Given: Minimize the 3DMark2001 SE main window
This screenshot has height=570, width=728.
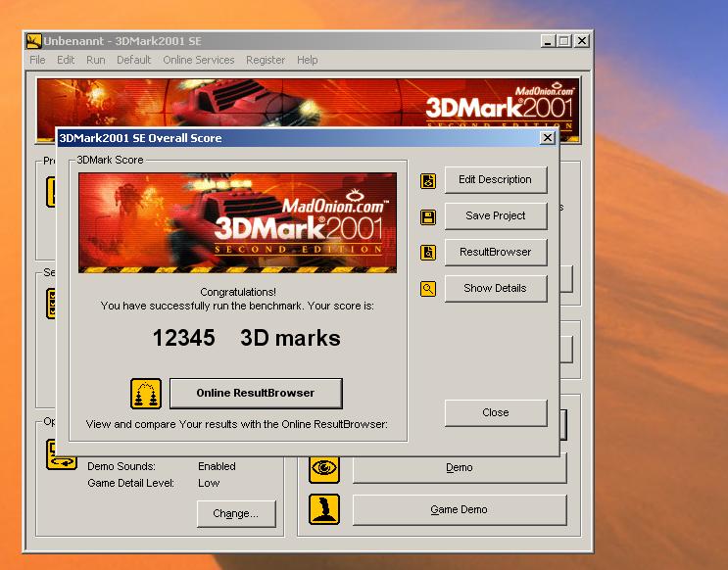Looking at the screenshot, I should click(548, 41).
